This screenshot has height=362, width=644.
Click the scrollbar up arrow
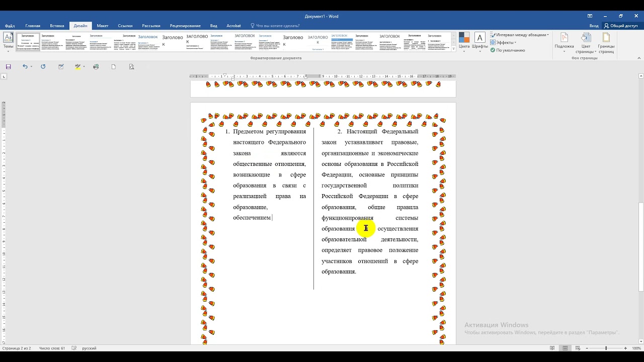(x=641, y=76)
